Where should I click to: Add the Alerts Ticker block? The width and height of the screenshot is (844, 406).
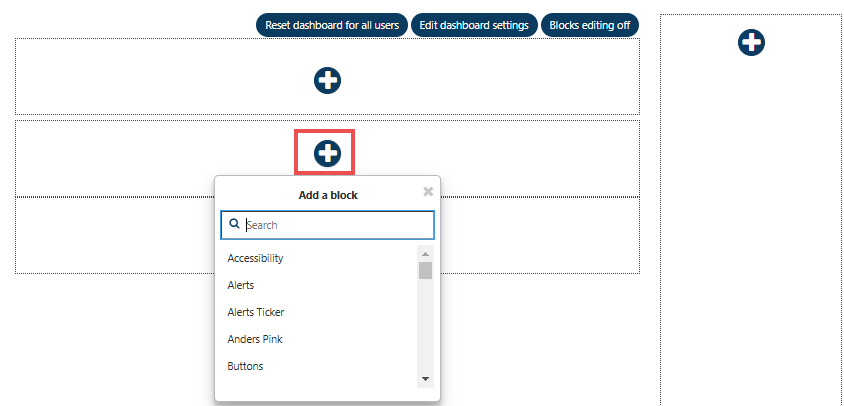click(255, 312)
